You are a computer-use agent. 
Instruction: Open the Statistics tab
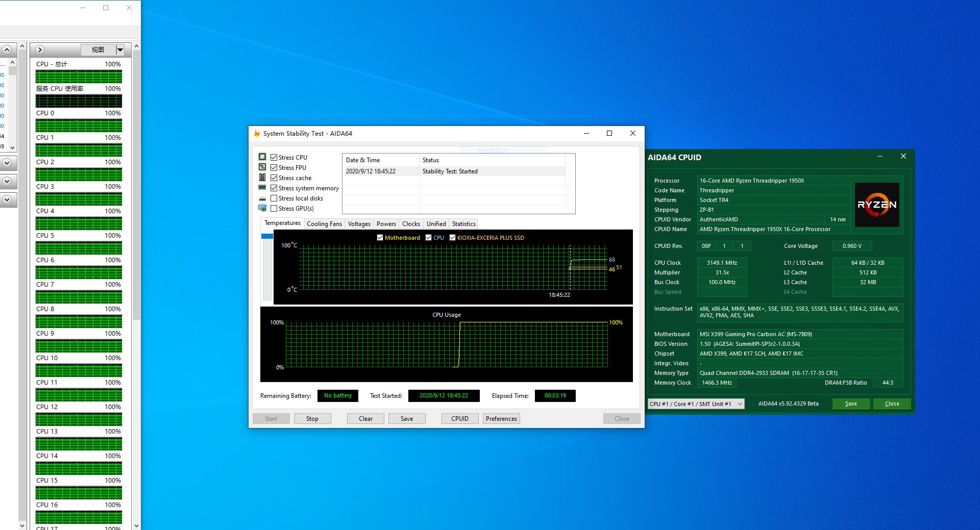(463, 224)
